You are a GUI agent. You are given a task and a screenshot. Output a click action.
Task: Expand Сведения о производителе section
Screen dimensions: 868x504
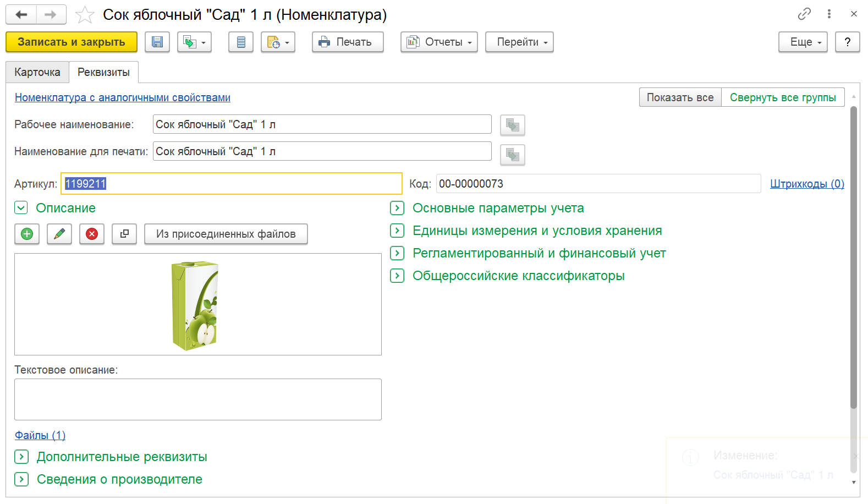click(21, 479)
